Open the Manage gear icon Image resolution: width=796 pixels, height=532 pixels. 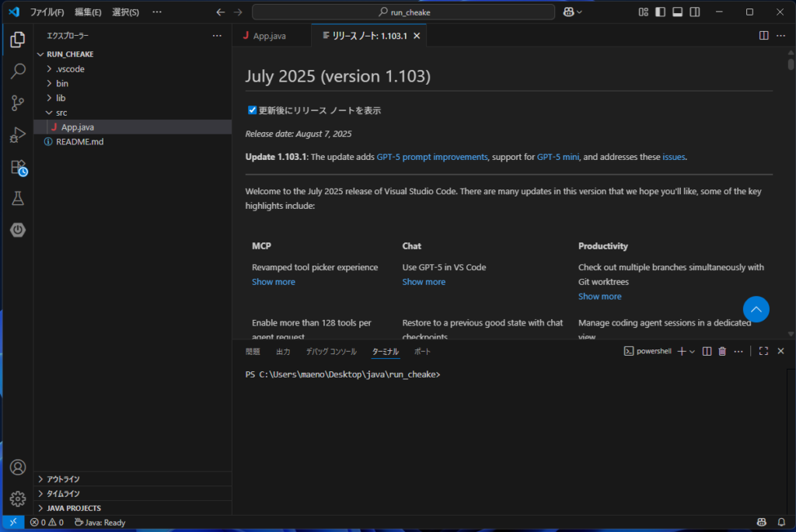pos(18,499)
